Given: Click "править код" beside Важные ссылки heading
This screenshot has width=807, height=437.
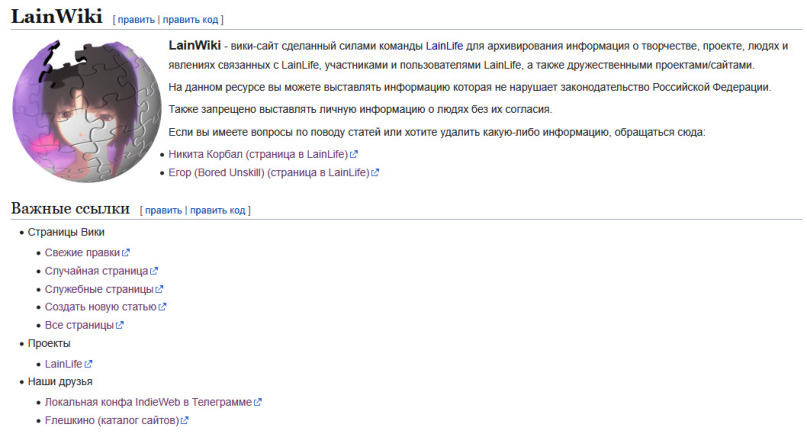Looking at the screenshot, I should pos(217,210).
